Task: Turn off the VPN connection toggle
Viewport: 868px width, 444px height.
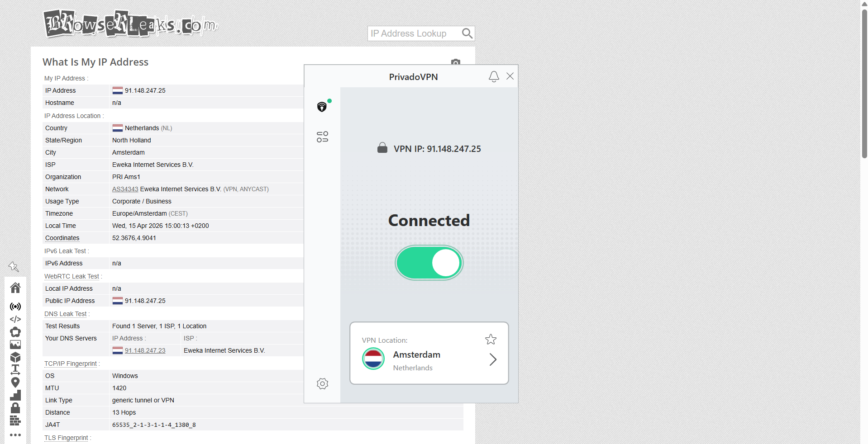Action: [x=429, y=263]
